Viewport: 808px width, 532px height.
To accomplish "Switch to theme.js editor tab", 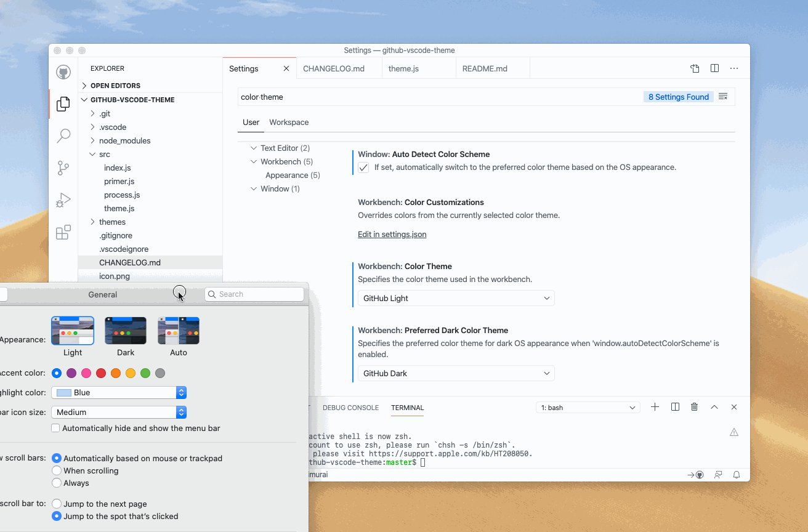I will click(419, 68).
